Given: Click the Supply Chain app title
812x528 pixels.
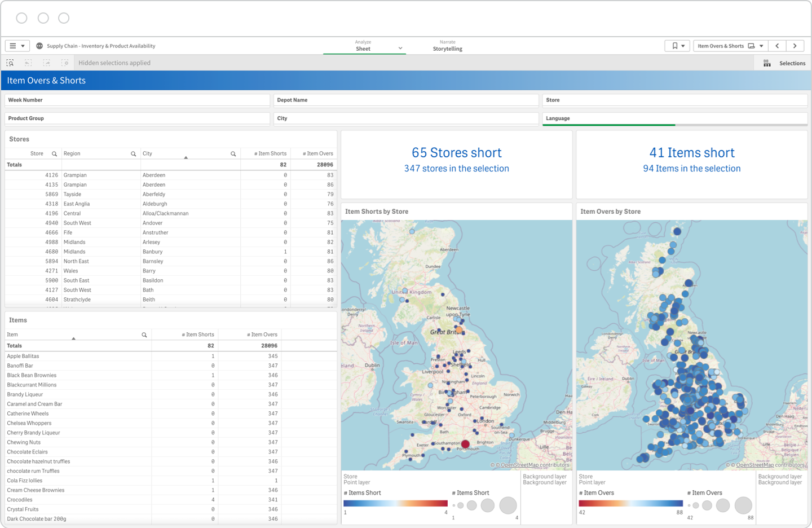Looking at the screenshot, I should pyautogui.click(x=101, y=46).
